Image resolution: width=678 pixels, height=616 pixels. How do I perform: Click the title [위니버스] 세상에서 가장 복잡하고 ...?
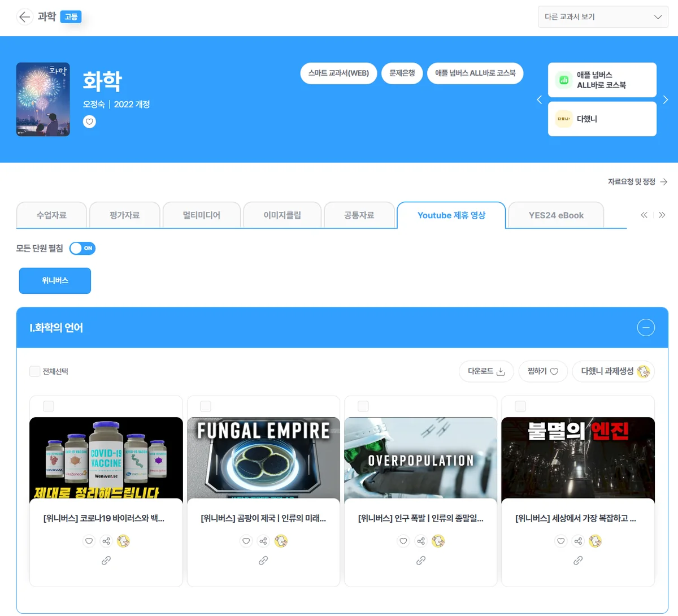tap(576, 518)
